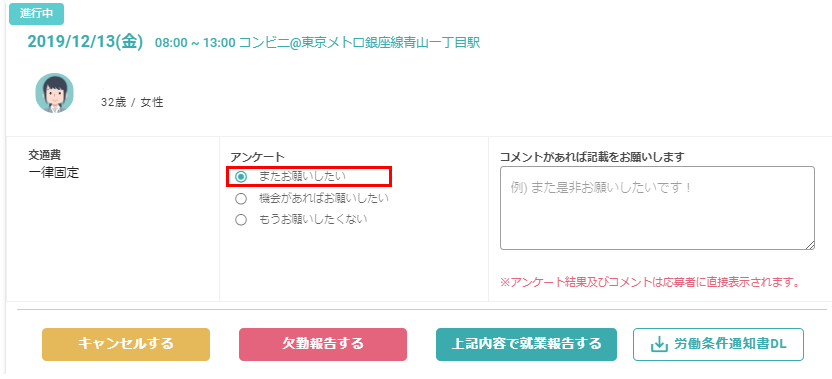Viewport: 832px width, 379px height.
Task: Click the コメントがあれば記載をお願いします label
Action: pyautogui.click(x=592, y=157)
